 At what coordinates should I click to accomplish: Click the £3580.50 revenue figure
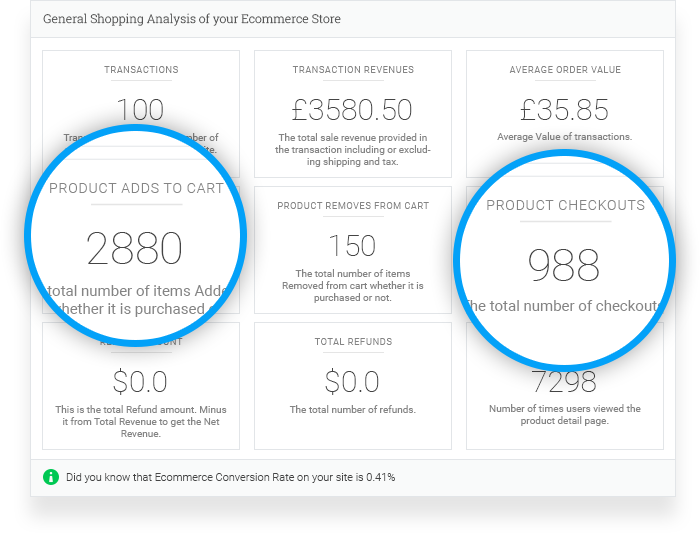coord(352,110)
